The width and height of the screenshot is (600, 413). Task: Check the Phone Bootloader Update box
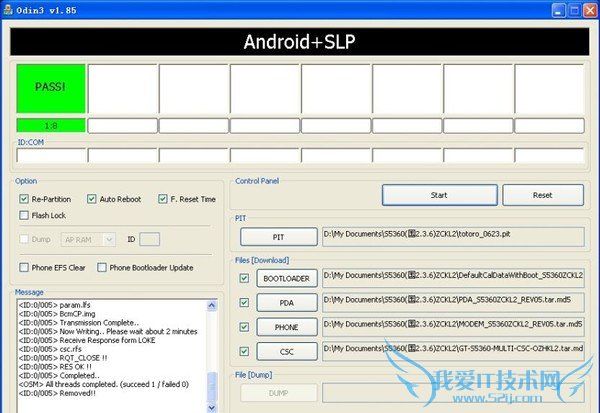coord(102,267)
